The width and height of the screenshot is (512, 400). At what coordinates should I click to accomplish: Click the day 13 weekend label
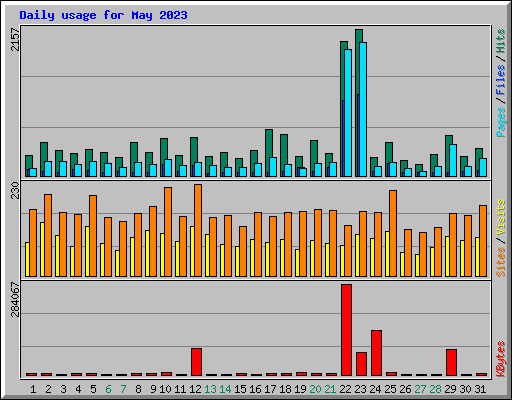point(210,389)
